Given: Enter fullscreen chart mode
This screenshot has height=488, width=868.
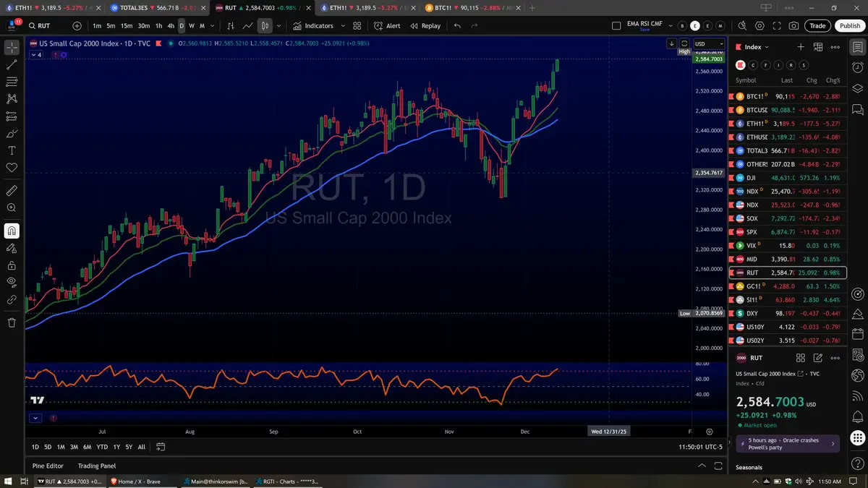Looking at the screenshot, I should tap(777, 25).
